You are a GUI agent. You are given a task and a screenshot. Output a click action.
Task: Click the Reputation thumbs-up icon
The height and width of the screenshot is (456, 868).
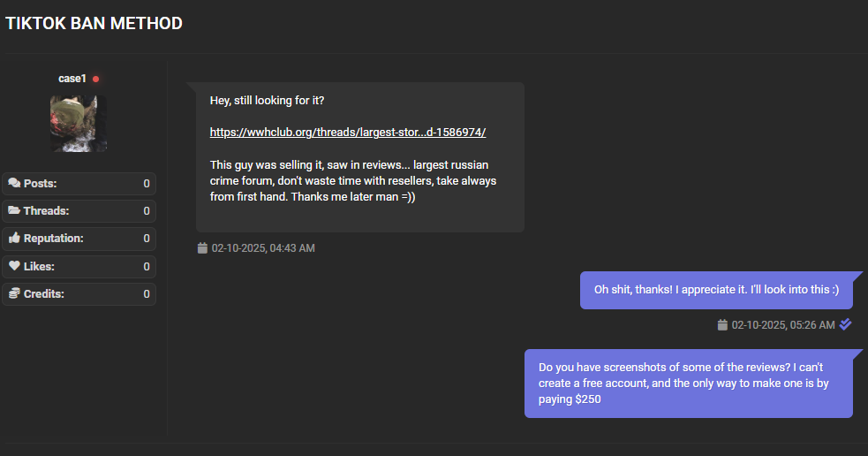(14, 238)
